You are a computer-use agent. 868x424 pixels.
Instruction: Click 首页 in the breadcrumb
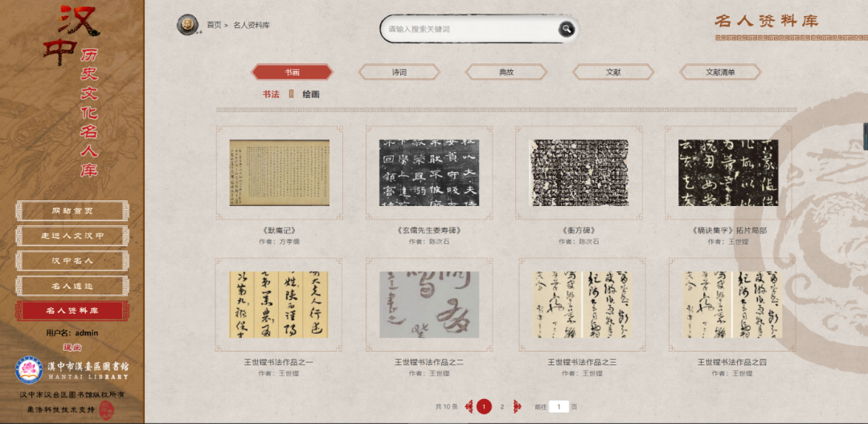point(214,25)
